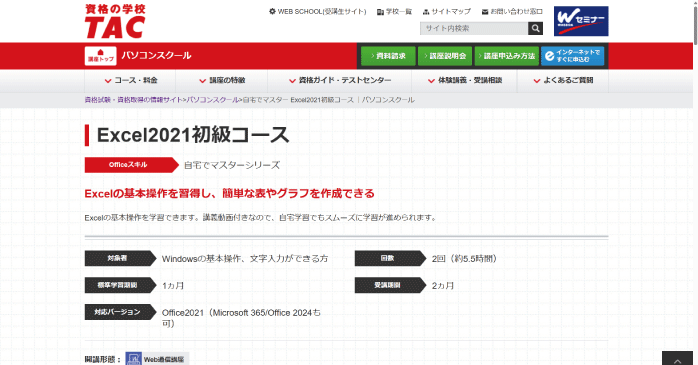Open the お問い合わせ窓口 link
The height and width of the screenshot is (365, 698).
click(512, 12)
